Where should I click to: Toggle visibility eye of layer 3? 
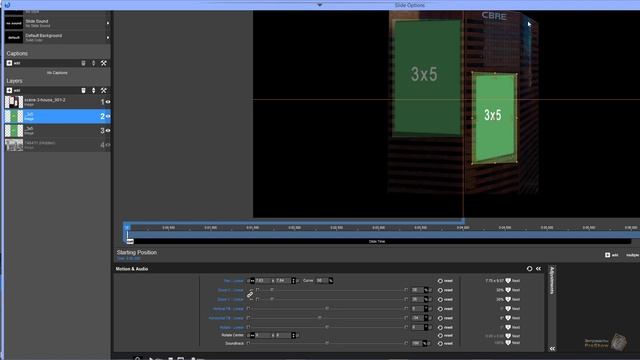[108, 131]
